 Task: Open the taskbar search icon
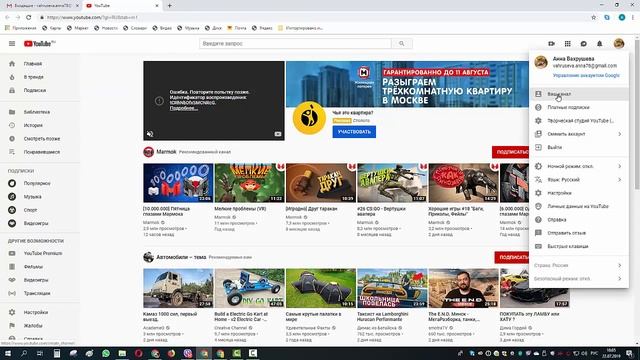click(x=24, y=353)
